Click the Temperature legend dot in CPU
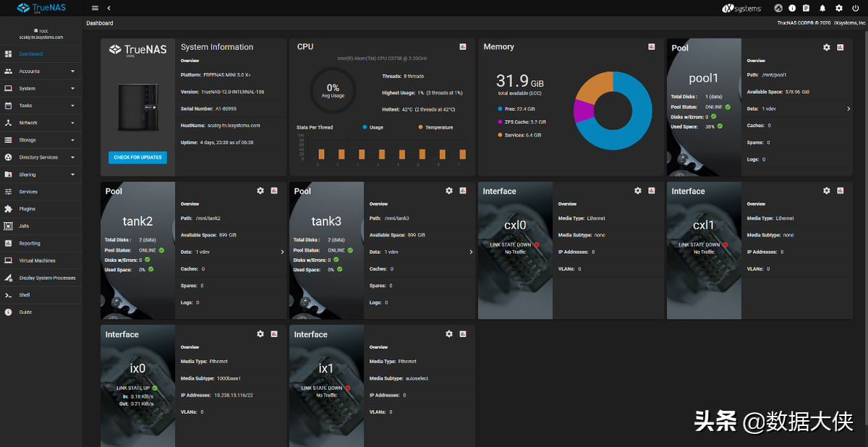This screenshot has height=447, width=868. tap(420, 127)
